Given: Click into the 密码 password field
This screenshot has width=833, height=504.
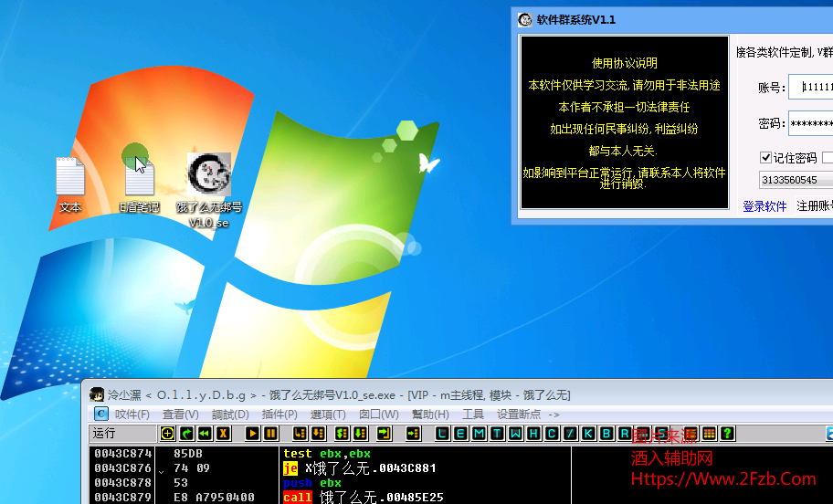Looking at the screenshot, I should pyautogui.click(x=811, y=123).
